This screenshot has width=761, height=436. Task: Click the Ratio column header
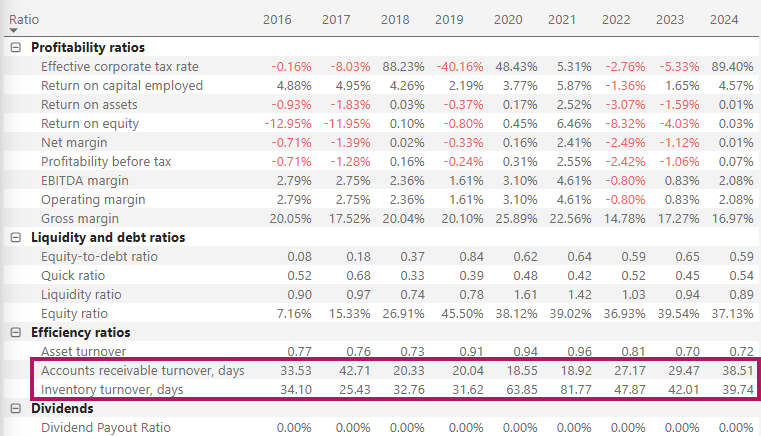coord(24,19)
